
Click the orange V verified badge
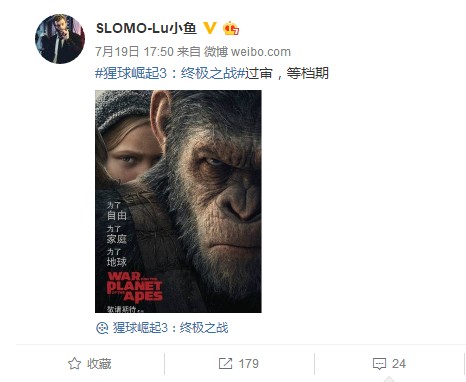point(210,28)
